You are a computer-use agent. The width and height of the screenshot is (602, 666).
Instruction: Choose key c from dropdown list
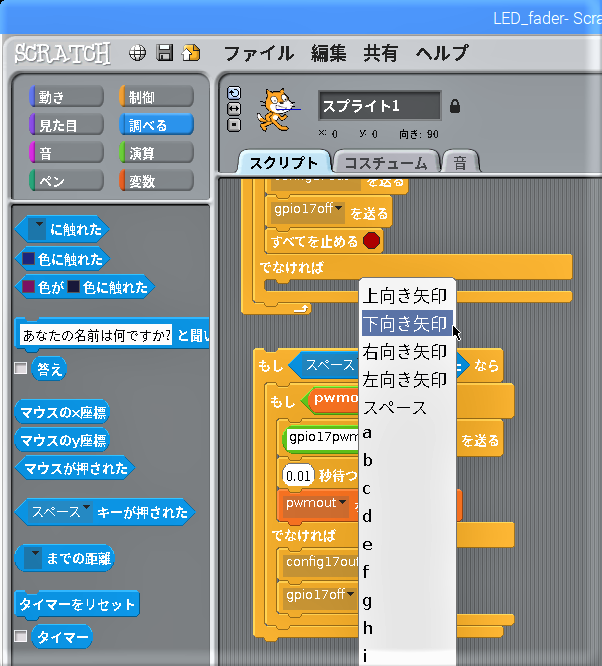click(407, 489)
